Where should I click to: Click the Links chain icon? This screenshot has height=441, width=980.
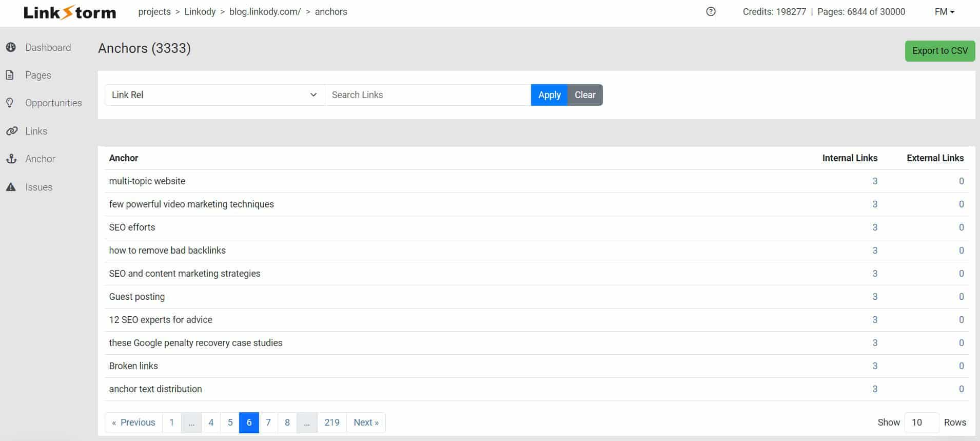point(11,131)
